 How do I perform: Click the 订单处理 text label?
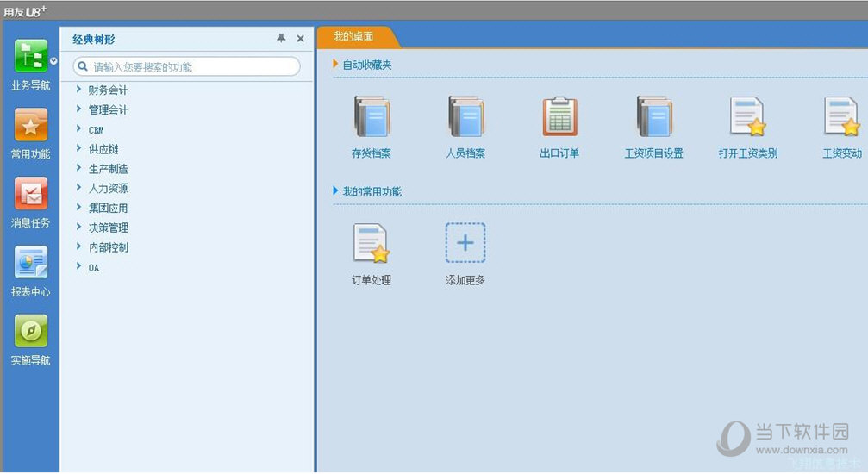[372, 280]
